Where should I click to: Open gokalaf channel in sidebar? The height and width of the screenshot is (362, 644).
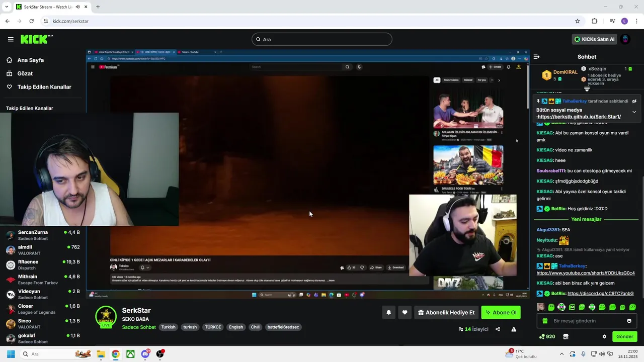(43, 338)
